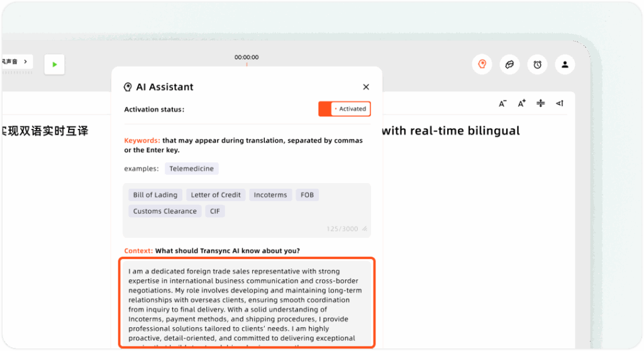Open the user profile icon

[x=565, y=64]
